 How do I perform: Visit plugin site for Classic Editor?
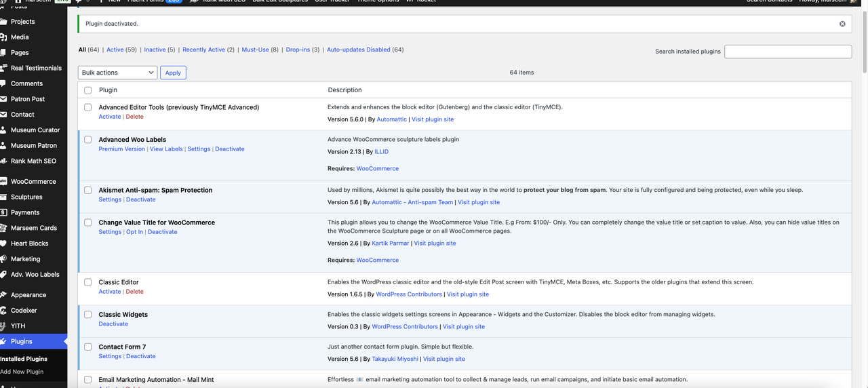[468, 294]
